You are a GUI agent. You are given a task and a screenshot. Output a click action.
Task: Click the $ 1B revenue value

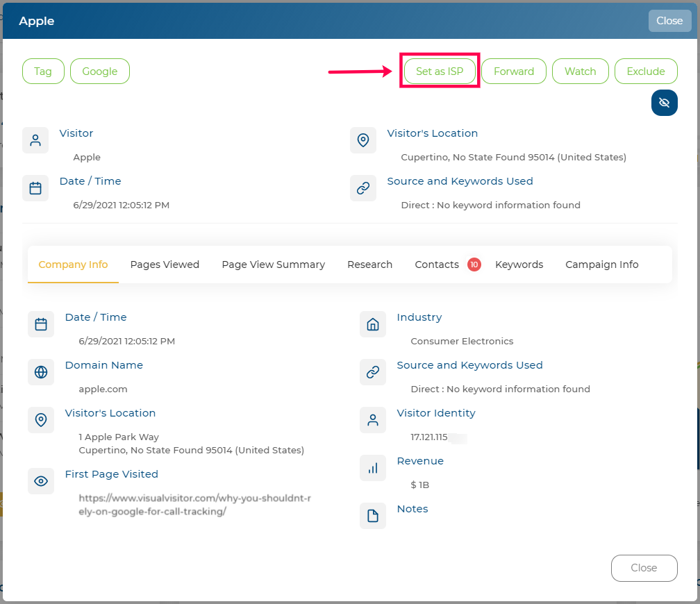419,485
